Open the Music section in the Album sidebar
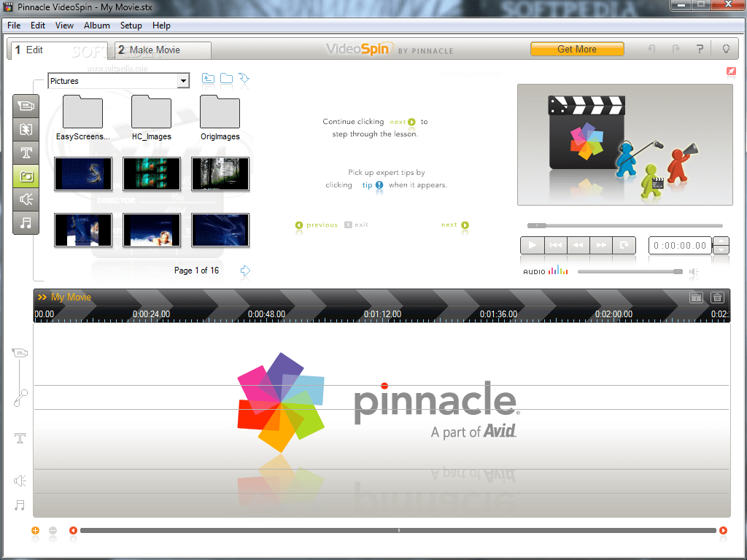 coord(26,222)
